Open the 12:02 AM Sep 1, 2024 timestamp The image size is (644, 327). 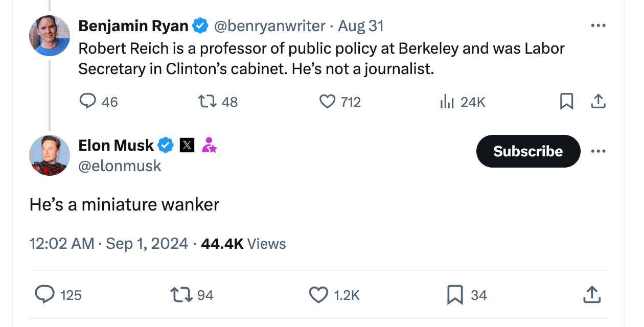pyautogui.click(x=109, y=243)
